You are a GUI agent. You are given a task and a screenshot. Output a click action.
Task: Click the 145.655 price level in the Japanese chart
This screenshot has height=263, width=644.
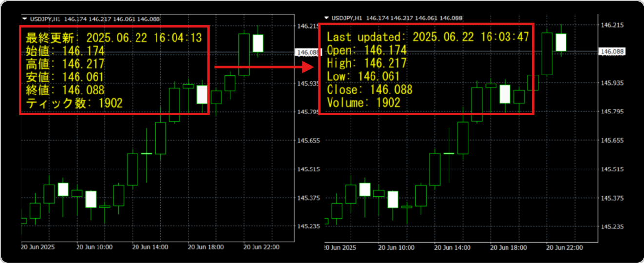tap(308, 141)
